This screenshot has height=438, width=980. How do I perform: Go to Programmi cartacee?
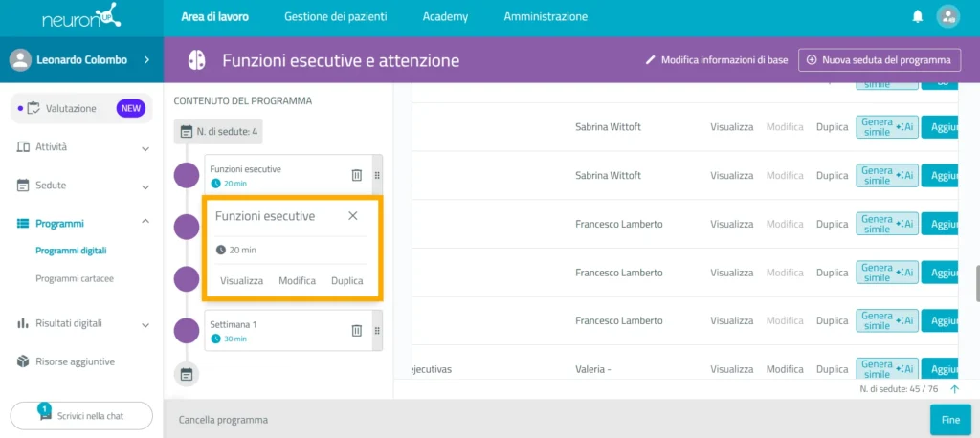click(x=75, y=278)
